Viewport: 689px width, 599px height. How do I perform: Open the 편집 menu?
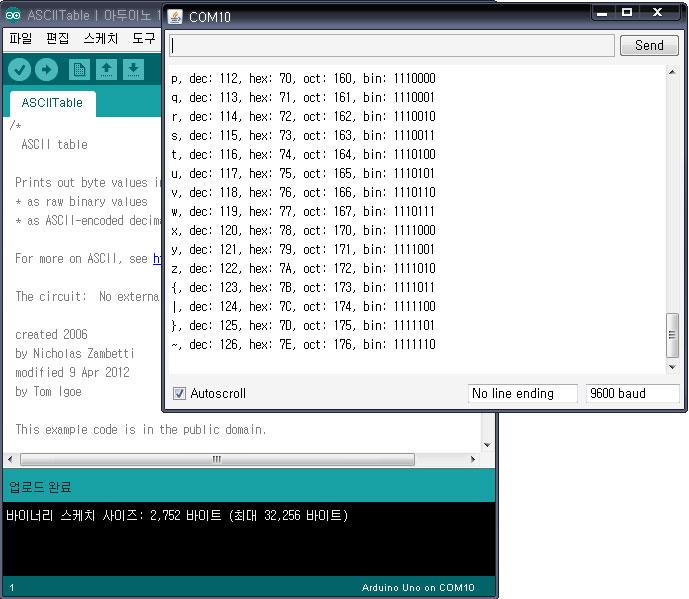[58, 39]
